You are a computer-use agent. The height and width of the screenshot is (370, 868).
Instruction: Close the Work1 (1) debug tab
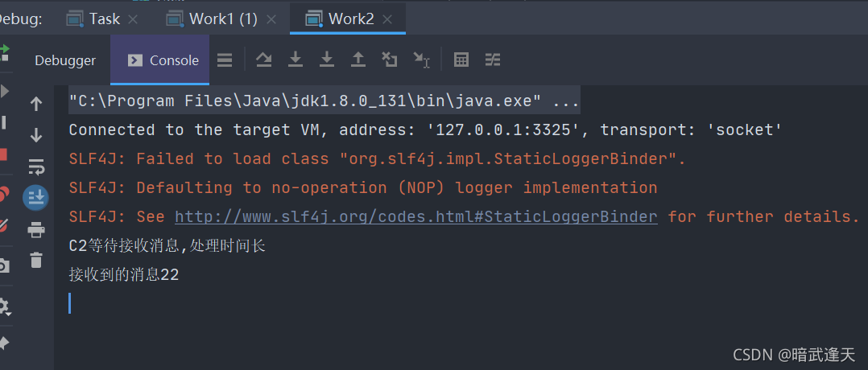[271, 19]
